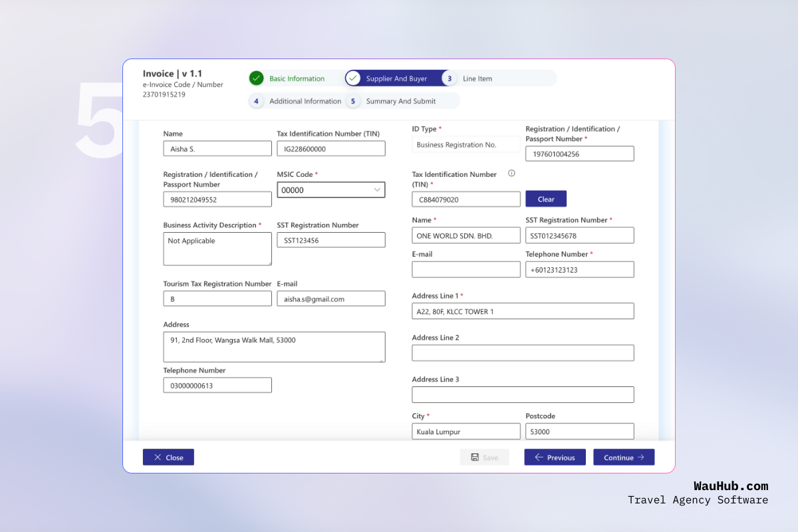Go to the Basic Information step
The height and width of the screenshot is (532, 798).
point(297,78)
